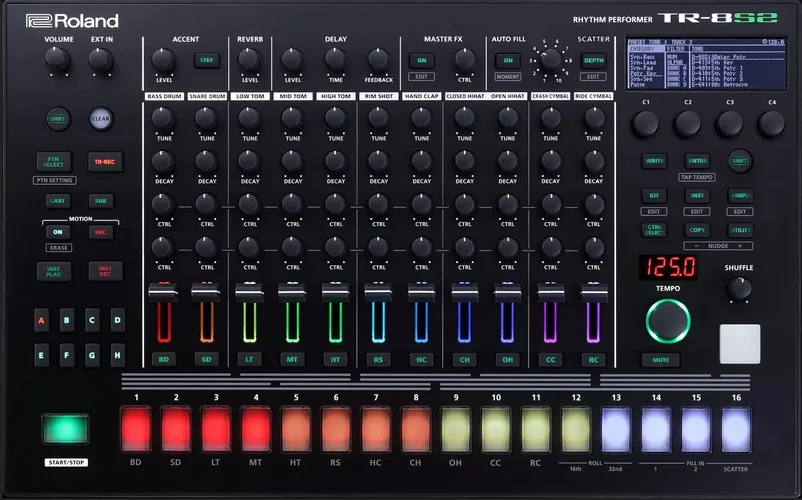The image size is (802, 500).
Task: Activate the TR-REC button
Action: tap(105, 162)
